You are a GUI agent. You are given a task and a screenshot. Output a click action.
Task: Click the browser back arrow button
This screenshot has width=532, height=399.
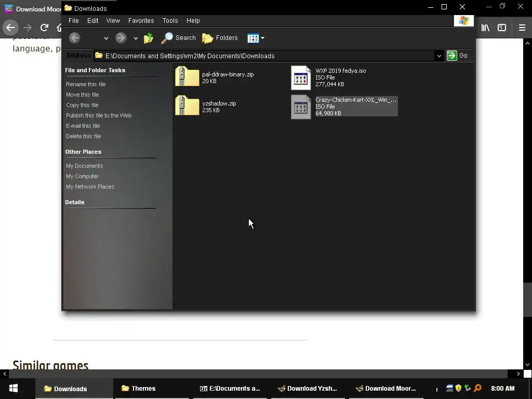click(x=10, y=28)
